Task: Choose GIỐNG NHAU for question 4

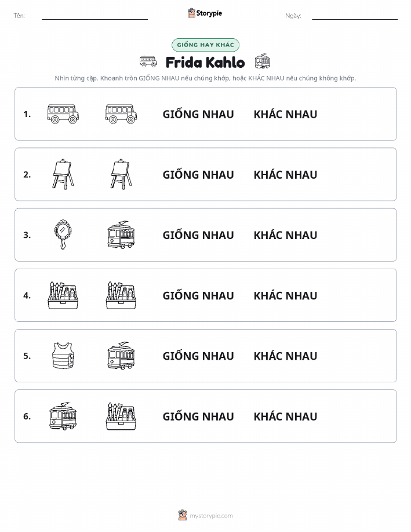Action: [x=198, y=295]
